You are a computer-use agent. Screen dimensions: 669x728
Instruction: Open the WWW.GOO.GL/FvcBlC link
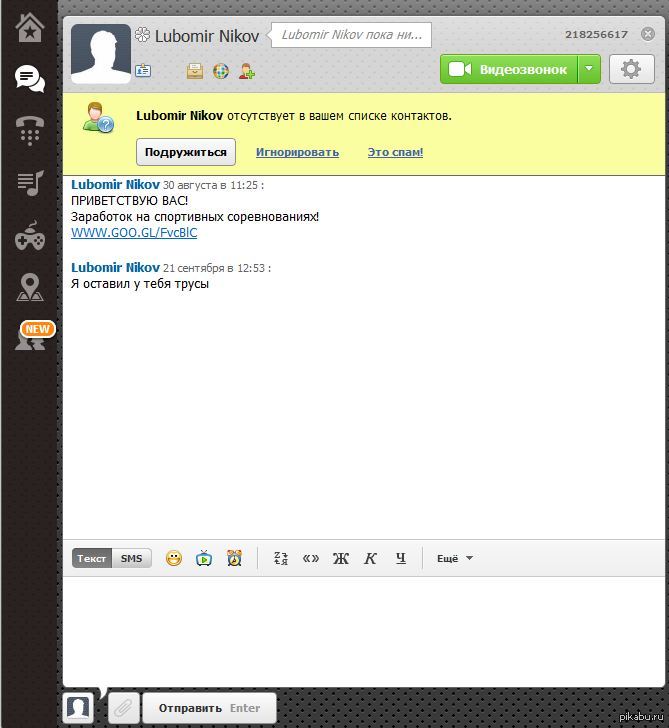(134, 233)
